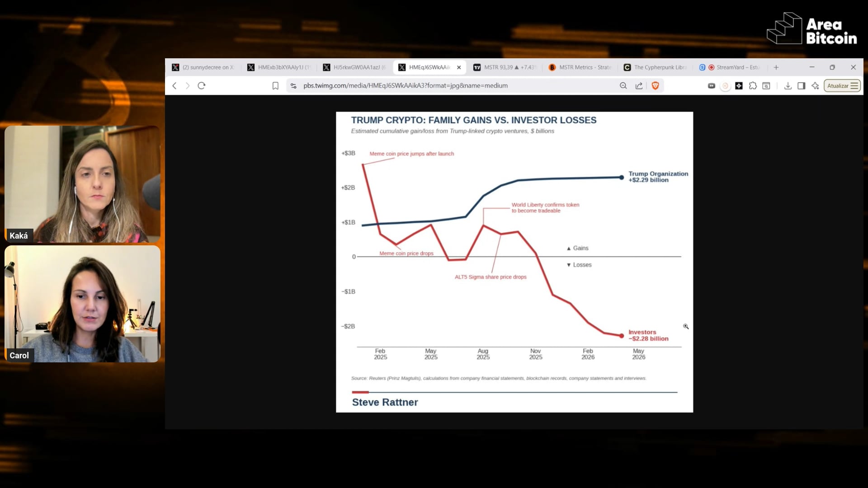This screenshot has height=488, width=868.
Task: Click the 'Feb 2026' axis label
Action: [588, 354]
